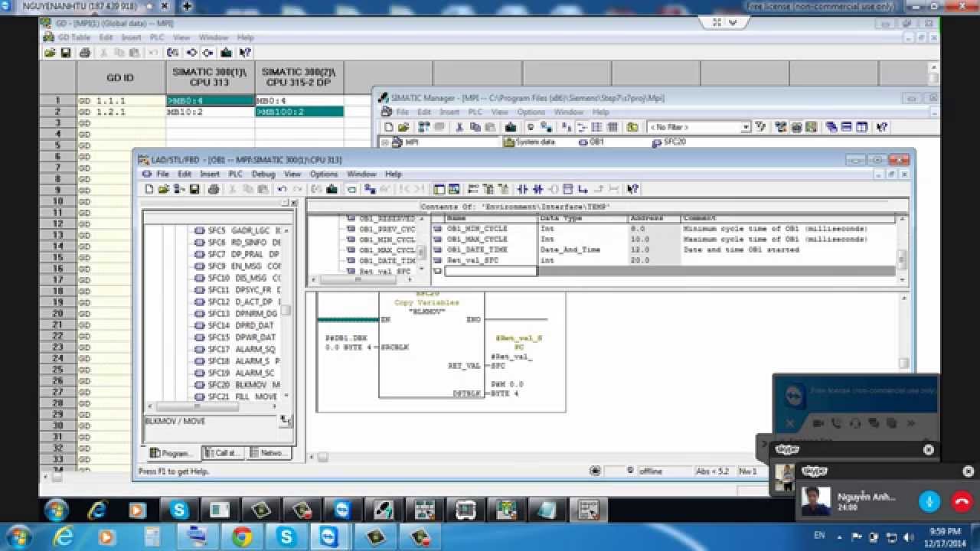End the Skype call
Screen dimensions: 980x551
click(962, 501)
